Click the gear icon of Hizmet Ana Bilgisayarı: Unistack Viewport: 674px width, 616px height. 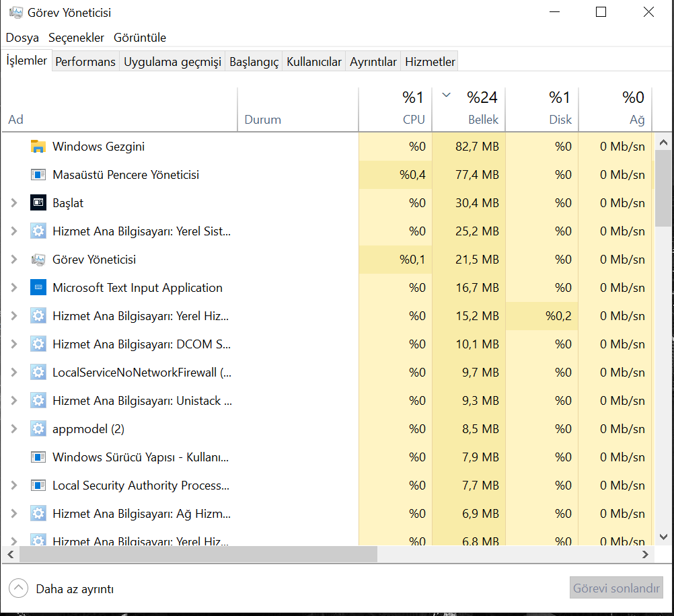coord(38,401)
